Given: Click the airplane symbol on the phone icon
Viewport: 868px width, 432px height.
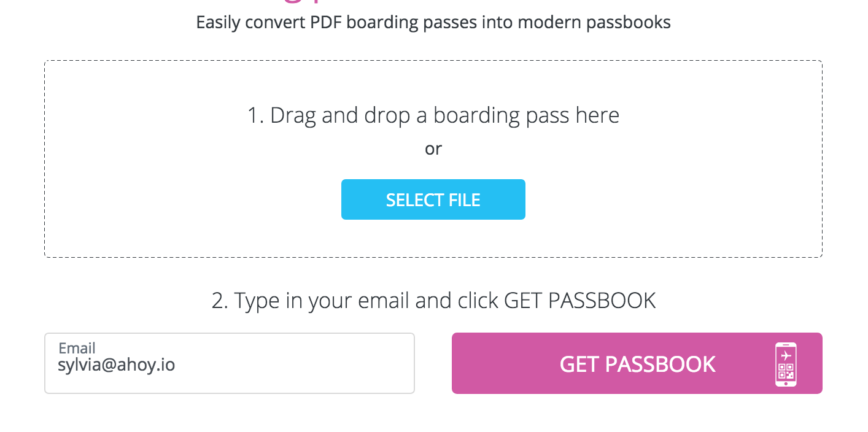Looking at the screenshot, I should (786, 355).
